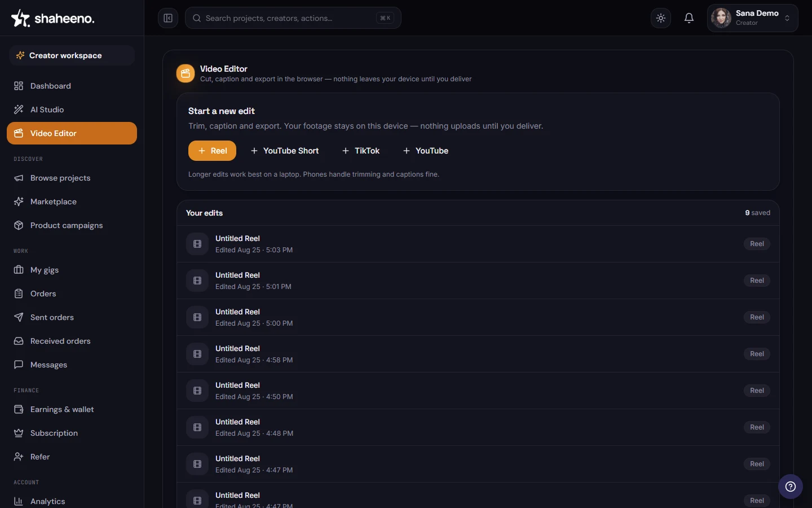Click the 9 saved count label
This screenshot has height=508, width=812.
click(x=758, y=213)
